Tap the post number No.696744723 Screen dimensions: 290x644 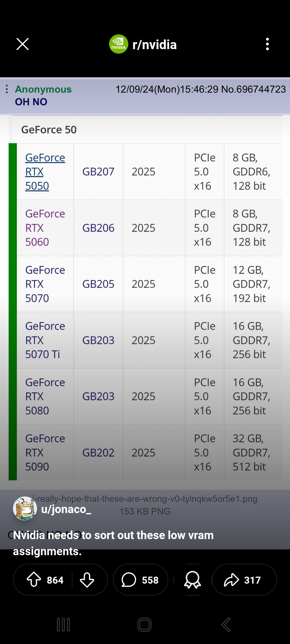253,89
